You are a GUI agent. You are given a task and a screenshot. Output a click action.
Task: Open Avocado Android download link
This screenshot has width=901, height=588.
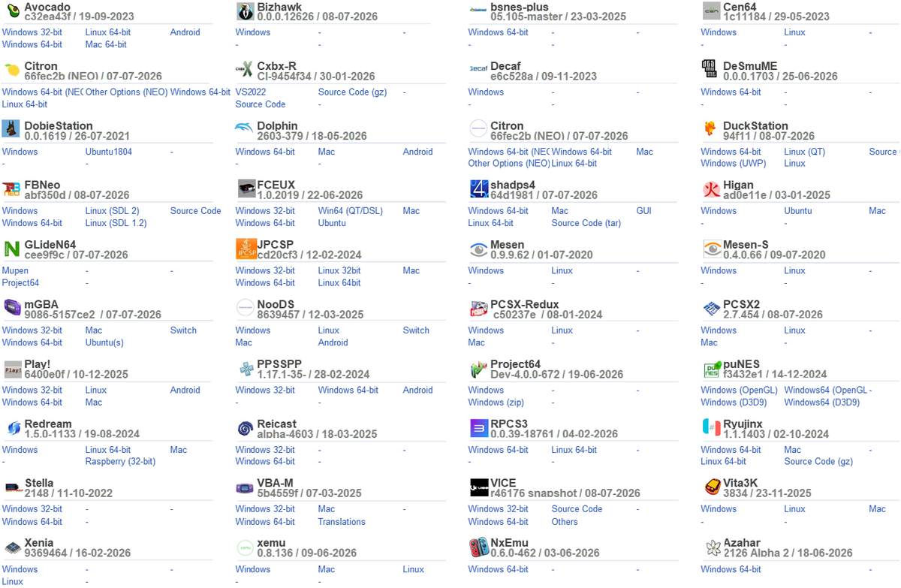tap(185, 32)
